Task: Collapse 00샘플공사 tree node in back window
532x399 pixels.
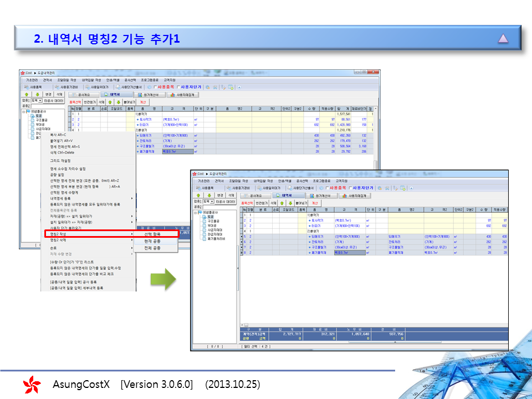Action: tap(24, 111)
